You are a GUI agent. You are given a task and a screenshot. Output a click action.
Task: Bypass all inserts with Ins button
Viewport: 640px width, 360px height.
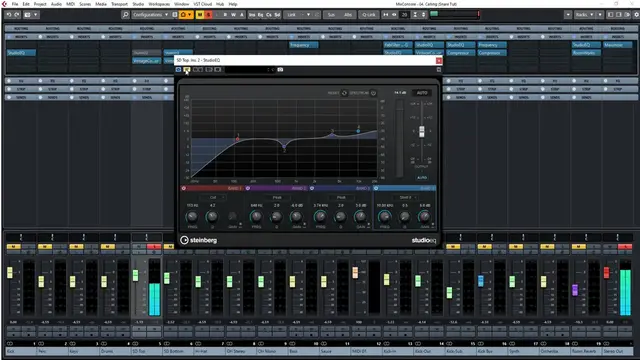click(252, 15)
